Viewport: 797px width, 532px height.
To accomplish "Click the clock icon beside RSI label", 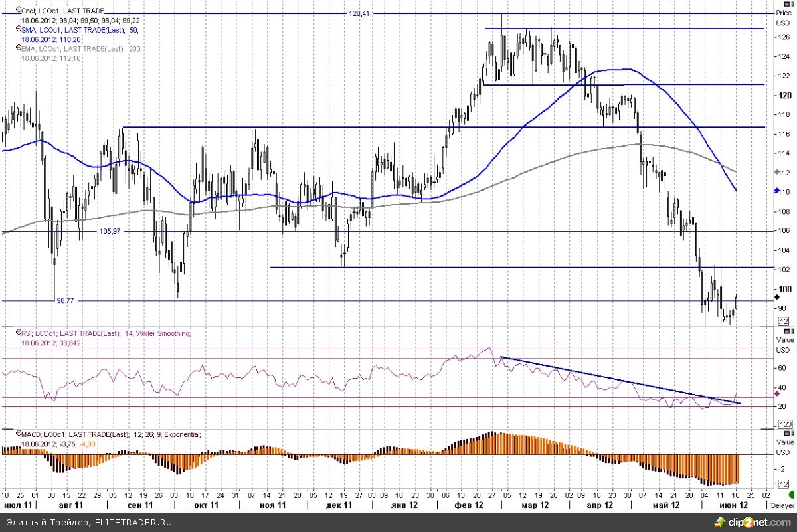I will coord(17,333).
